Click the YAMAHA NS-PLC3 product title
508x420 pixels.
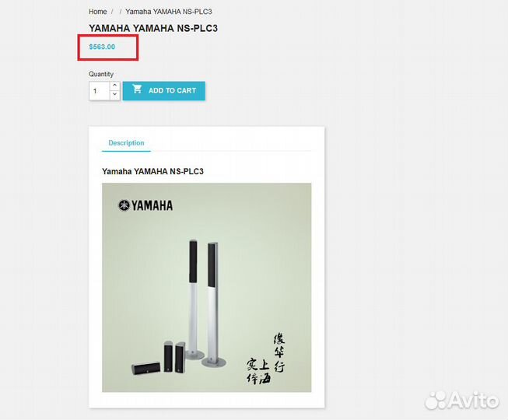tap(153, 28)
